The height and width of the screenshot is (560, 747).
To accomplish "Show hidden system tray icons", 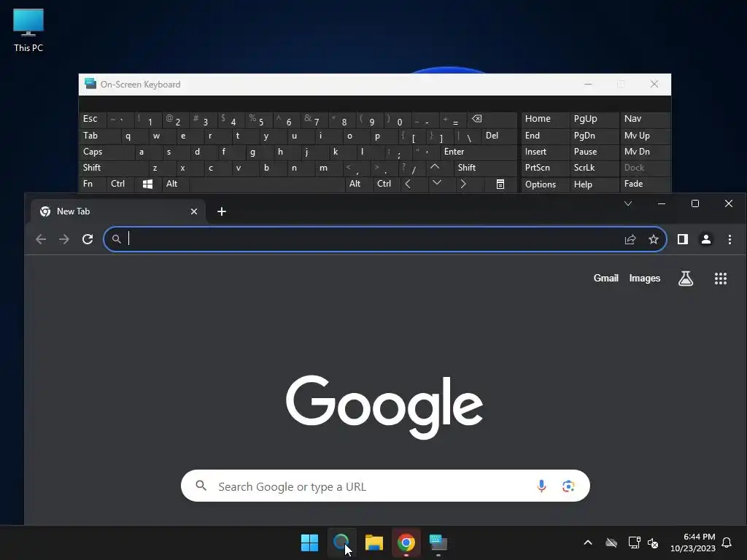I will point(588,542).
